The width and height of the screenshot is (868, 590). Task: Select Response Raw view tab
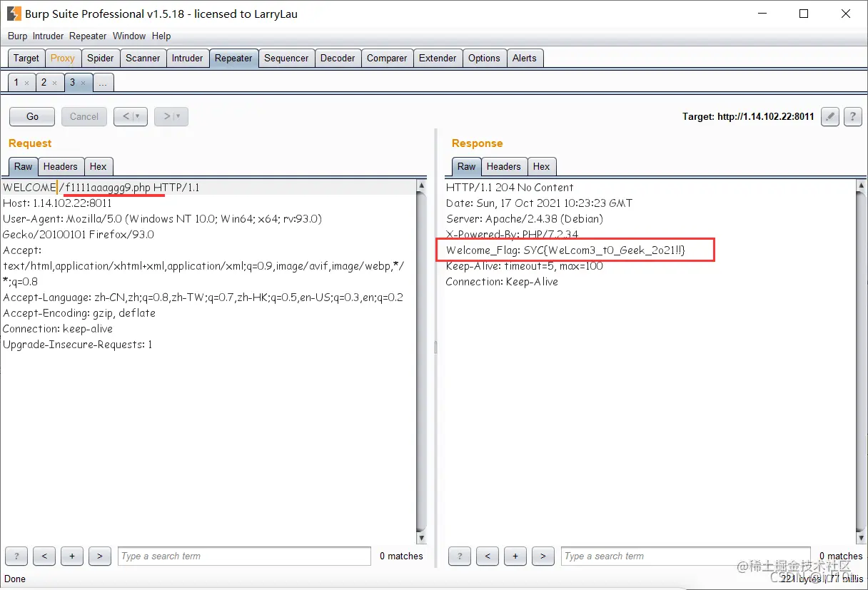coord(467,166)
